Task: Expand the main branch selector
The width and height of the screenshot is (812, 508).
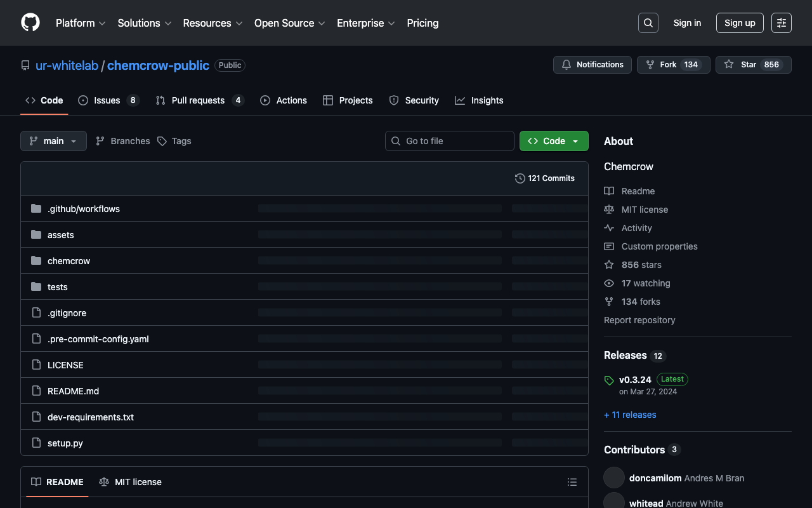Action: (x=53, y=141)
